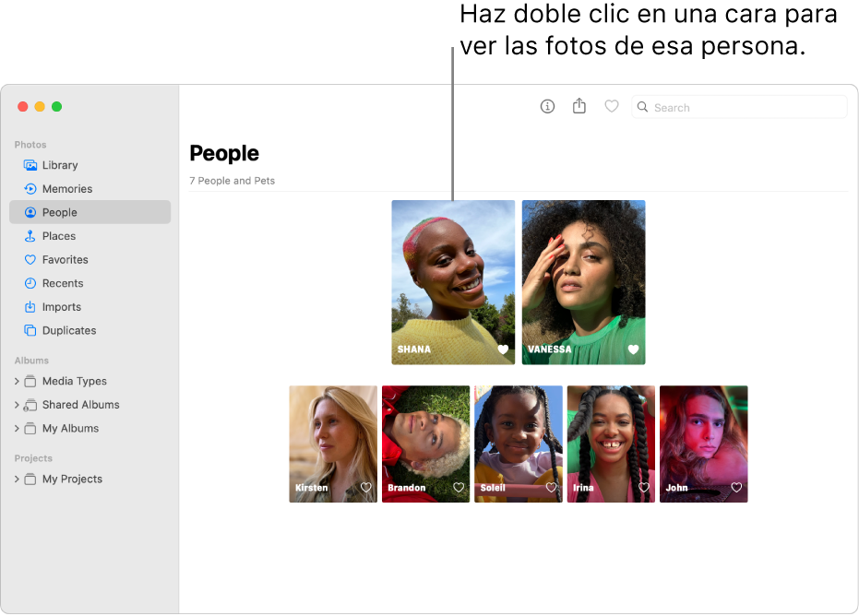Open the Share menu in the toolbar

pyautogui.click(x=579, y=106)
